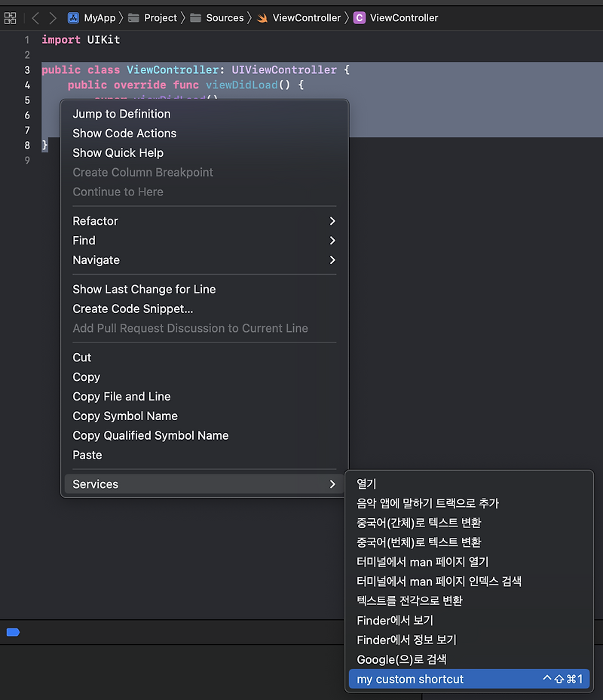Click the blue progress indicator at bottom left
Viewport: 603px width, 700px height.
[12, 632]
